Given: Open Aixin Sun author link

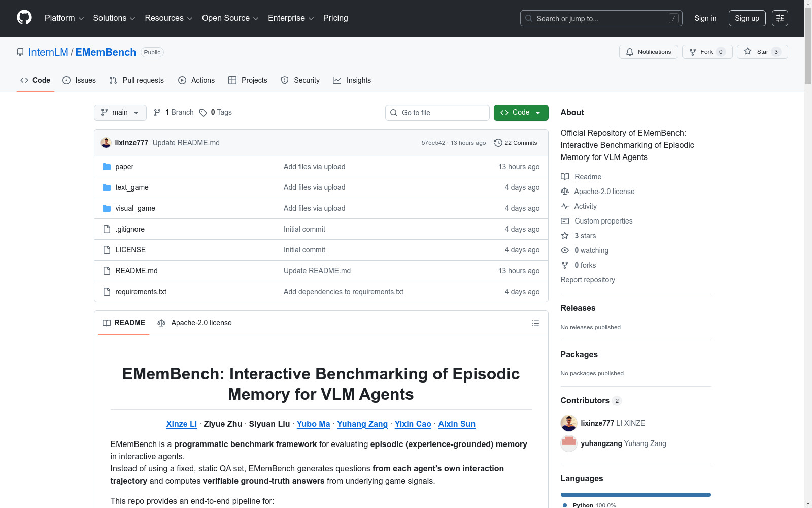Looking at the screenshot, I should click(457, 424).
